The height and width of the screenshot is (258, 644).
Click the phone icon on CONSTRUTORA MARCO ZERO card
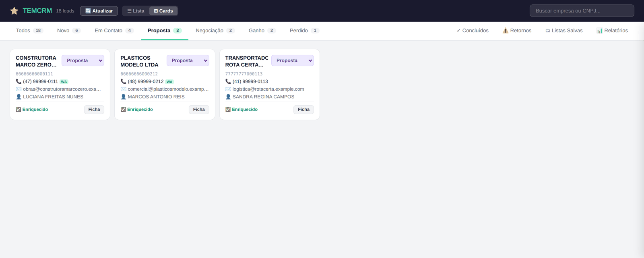coord(19,81)
